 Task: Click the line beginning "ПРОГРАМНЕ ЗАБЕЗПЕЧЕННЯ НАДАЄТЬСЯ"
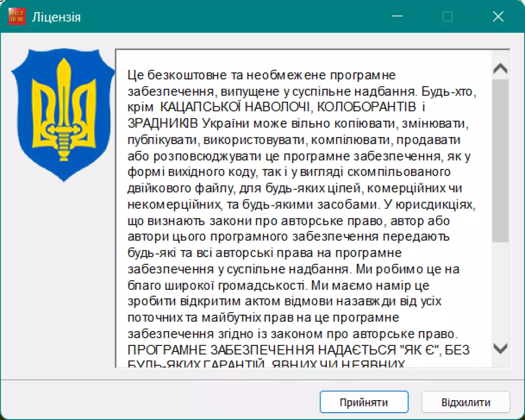[298, 350]
